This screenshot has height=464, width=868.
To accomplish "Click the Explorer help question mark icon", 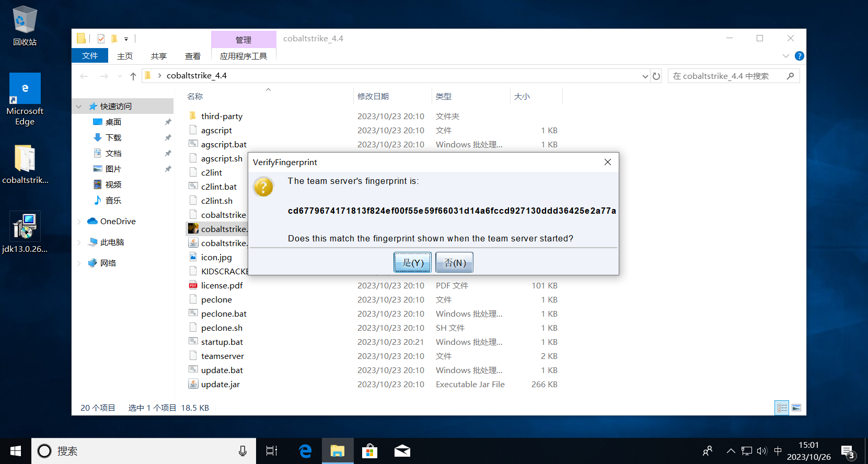I will click(x=799, y=56).
